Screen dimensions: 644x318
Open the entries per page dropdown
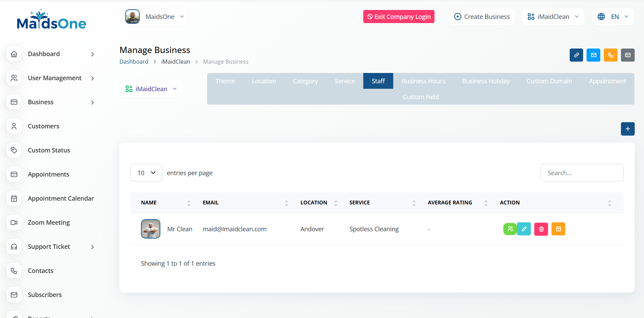(146, 173)
